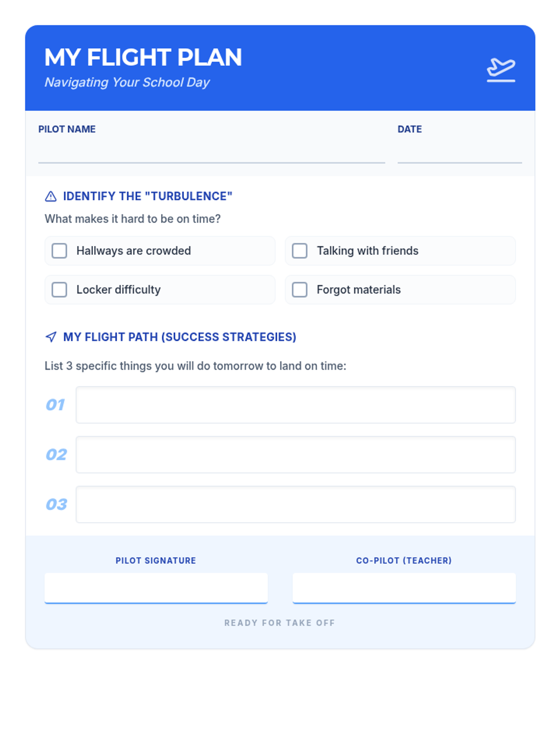Image resolution: width=560 pixels, height=747 pixels.
Task: Enable the Locker difficulty checkbox
Action: point(59,289)
